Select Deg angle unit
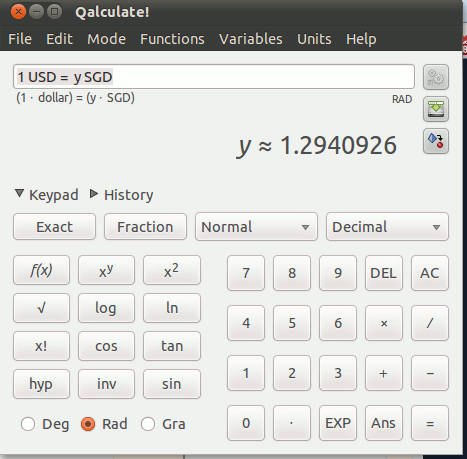 pos(45,424)
